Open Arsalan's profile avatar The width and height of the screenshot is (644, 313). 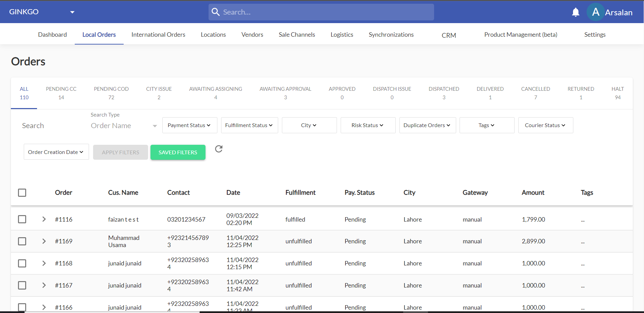pyautogui.click(x=595, y=12)
